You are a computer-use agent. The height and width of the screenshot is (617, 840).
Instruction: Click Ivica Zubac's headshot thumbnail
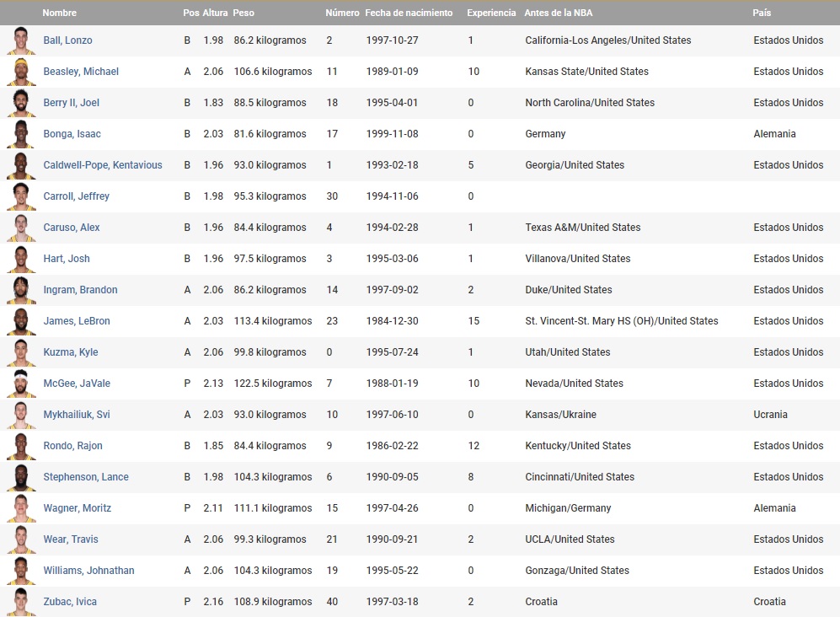click(x=21, y=602)
